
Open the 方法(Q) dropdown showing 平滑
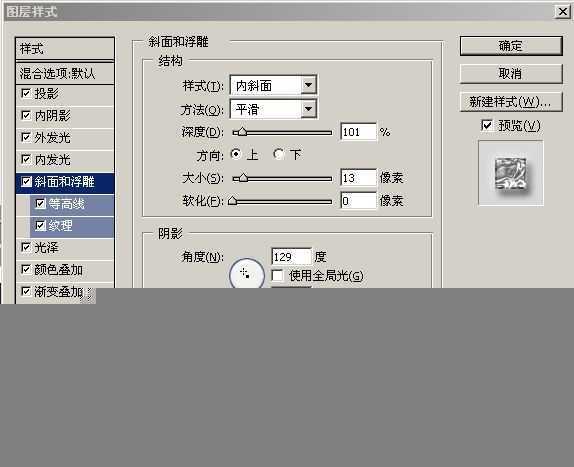click(x=273, y=109)
